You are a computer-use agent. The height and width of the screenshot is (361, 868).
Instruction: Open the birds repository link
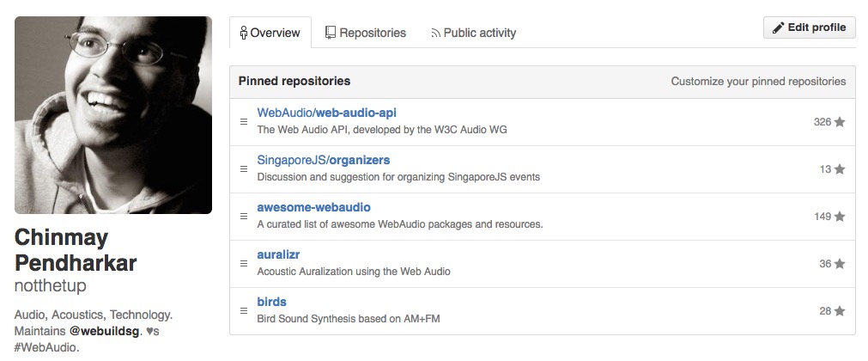tap(272, 302)
